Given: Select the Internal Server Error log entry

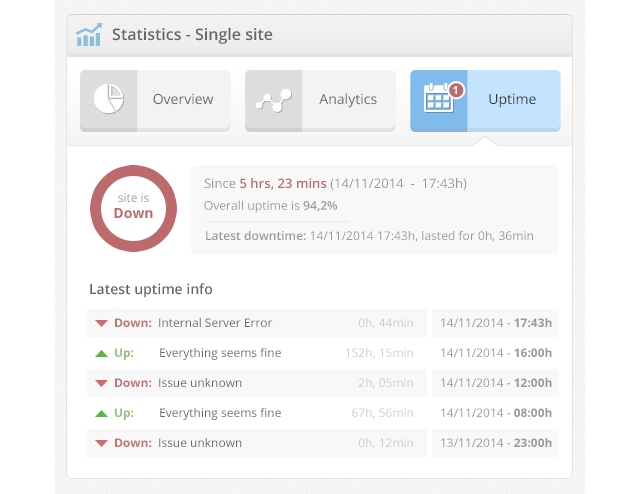Looking at the screenshot, I should (214, 323).
